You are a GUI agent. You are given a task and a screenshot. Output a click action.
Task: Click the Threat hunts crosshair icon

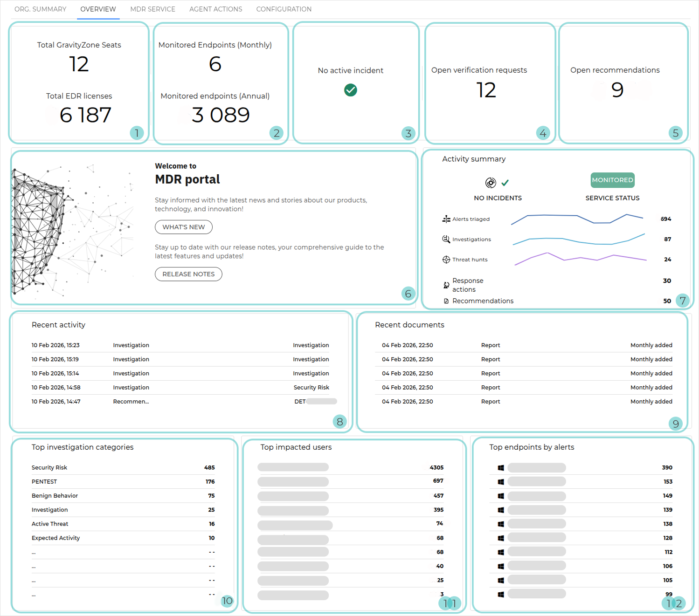click(x=446, y=260)
